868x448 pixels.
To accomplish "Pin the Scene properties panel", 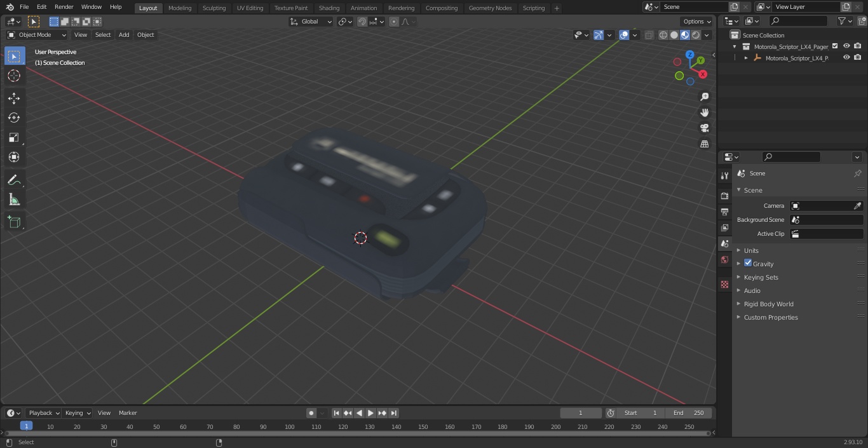I will pos(857,173).
